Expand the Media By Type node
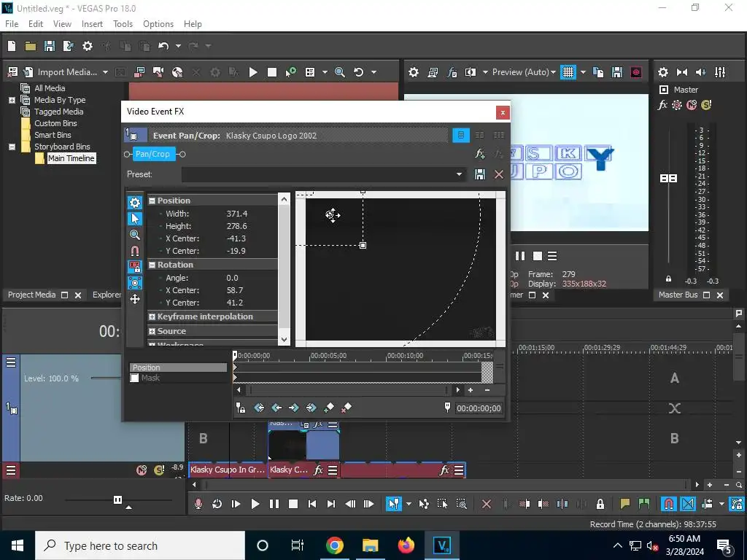The height and width of the screenshot is (560, 747). point(12,100)
